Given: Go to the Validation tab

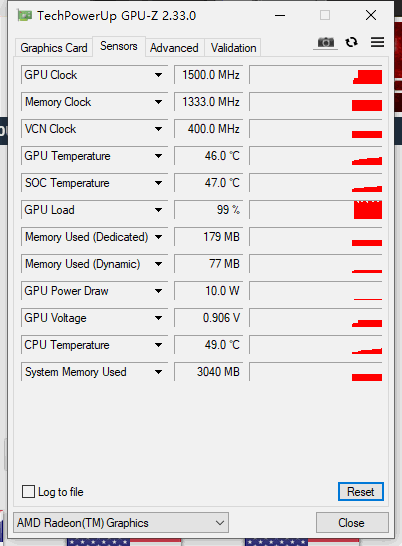Looking at the screenshot, I should [x=233, y=48].
